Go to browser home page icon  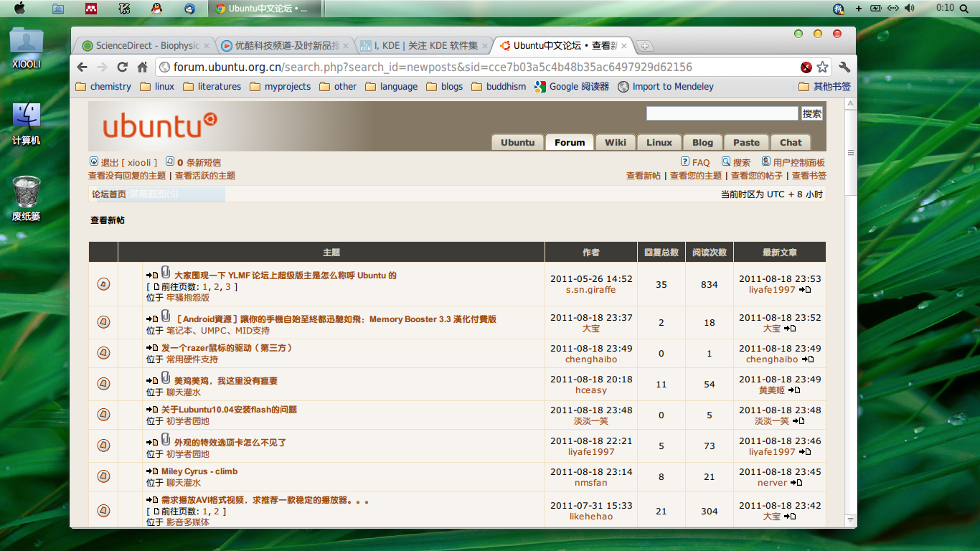142,67
